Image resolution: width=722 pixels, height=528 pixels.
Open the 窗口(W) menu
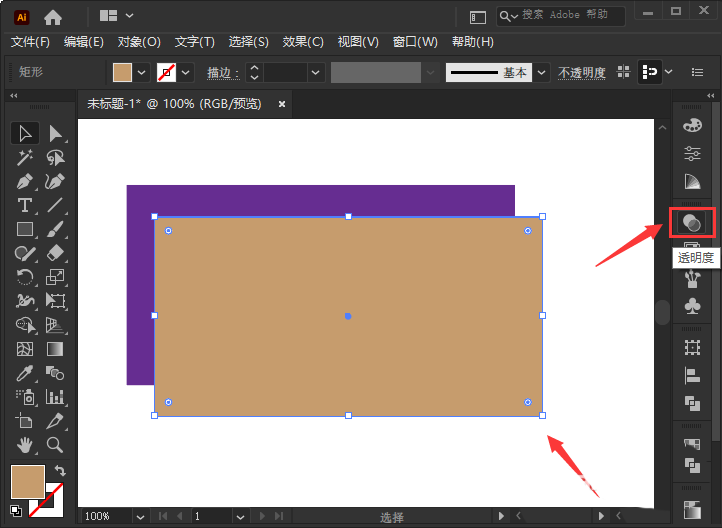tap(415, 42)
